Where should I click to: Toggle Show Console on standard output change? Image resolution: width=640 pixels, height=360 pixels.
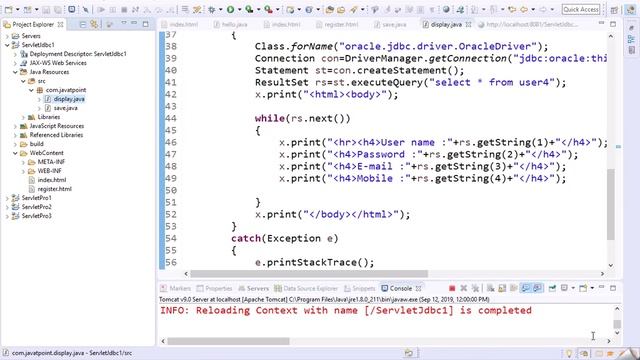coord(526,288)
